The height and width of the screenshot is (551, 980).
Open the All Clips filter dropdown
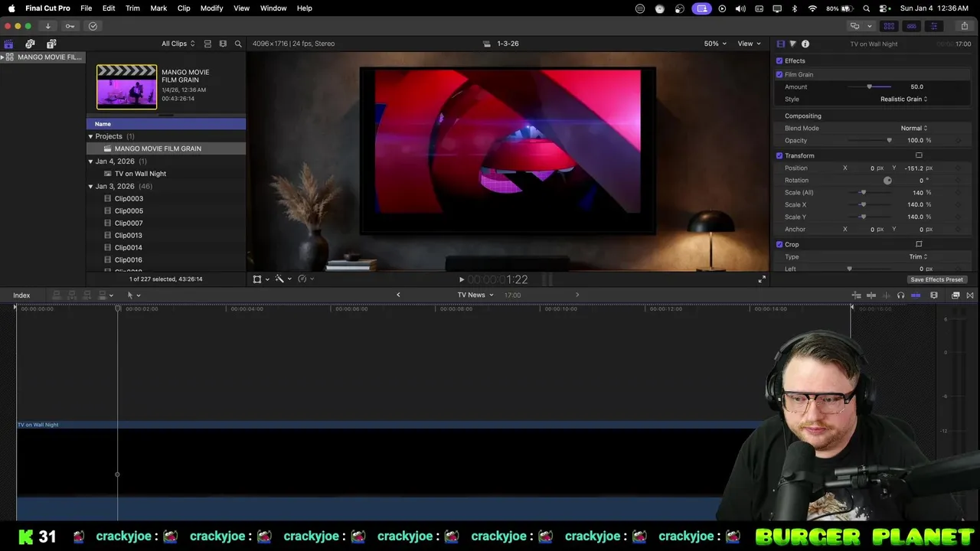178,44
